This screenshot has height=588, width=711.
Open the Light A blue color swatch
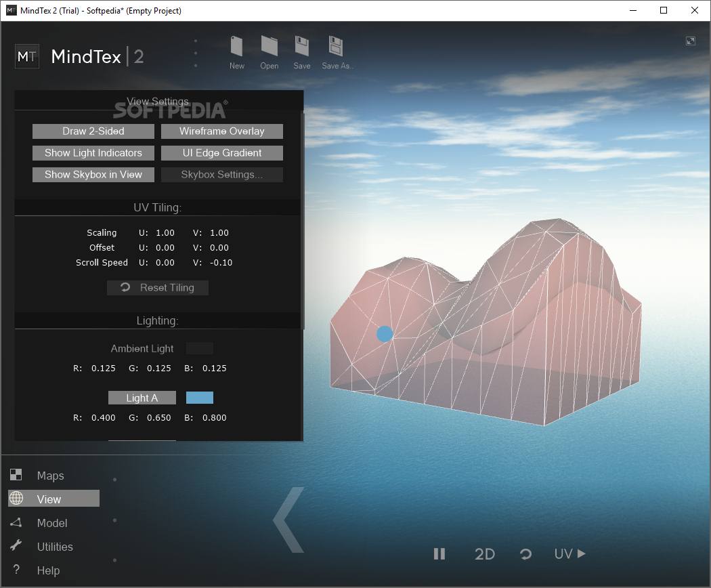[x=200, y=398]
